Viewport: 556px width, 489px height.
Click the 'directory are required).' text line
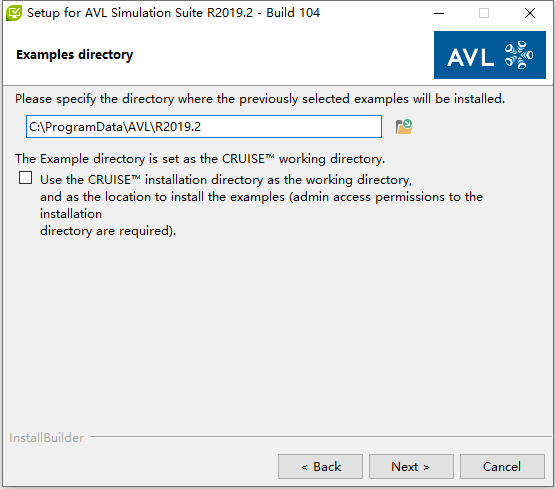tap(108, 231)
